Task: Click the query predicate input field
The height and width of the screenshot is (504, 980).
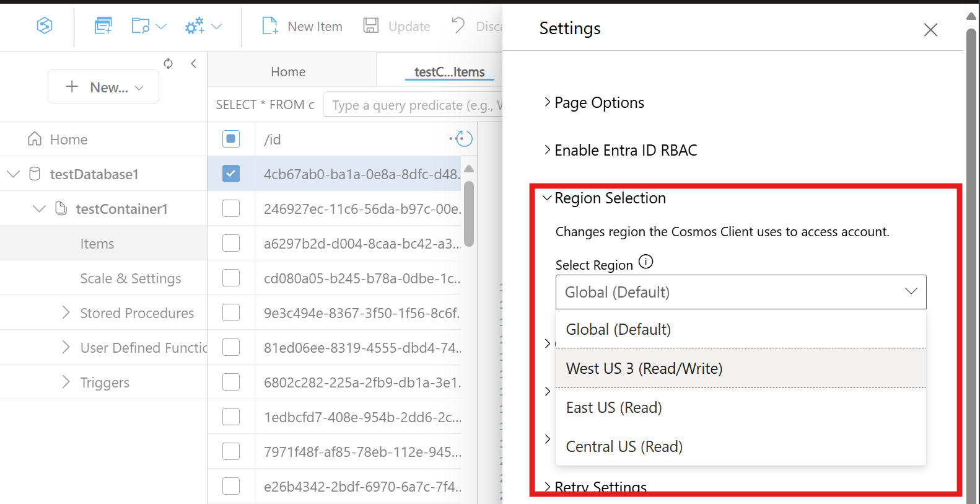Action: pos(413,105)
